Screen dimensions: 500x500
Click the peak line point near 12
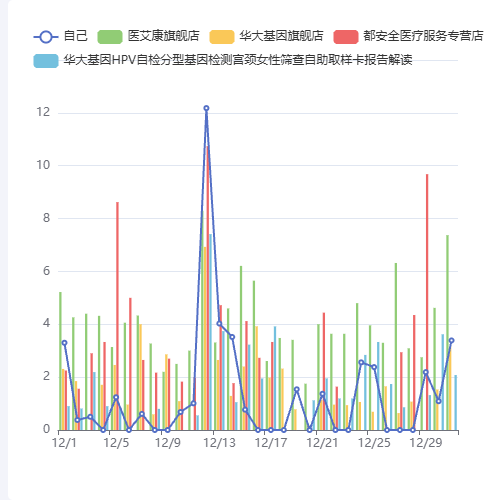click(x=206, y=108)
